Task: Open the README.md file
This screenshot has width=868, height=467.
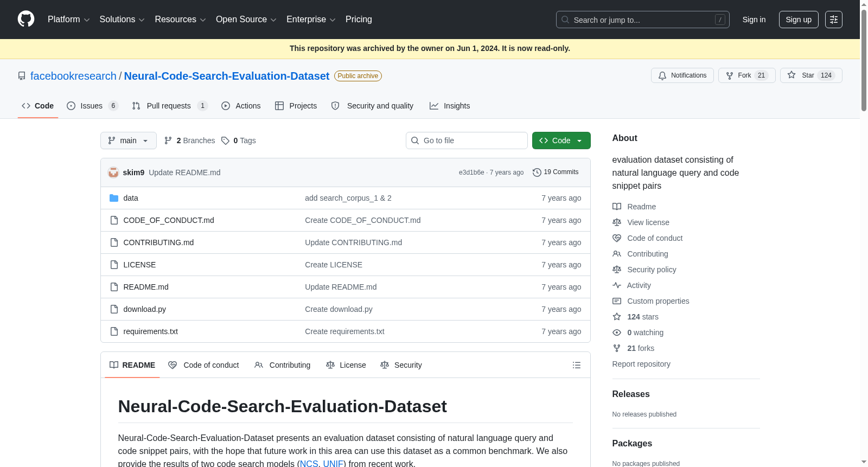Action: tap(146, 287)
